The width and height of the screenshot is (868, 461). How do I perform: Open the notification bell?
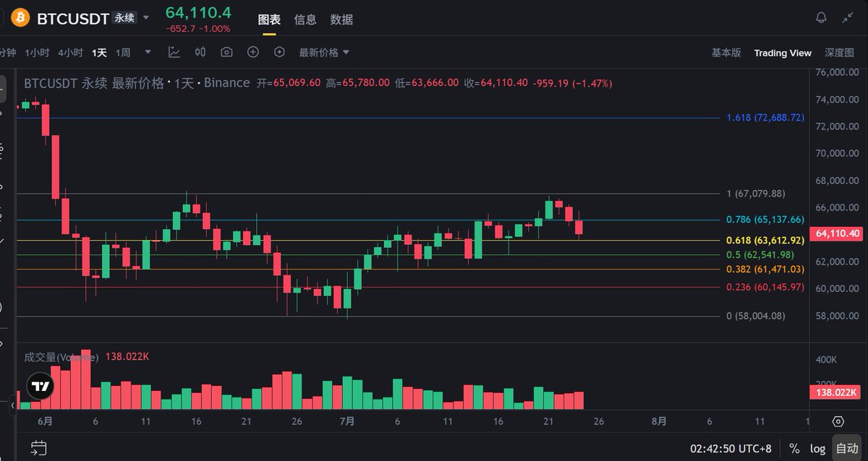(821, 18)
